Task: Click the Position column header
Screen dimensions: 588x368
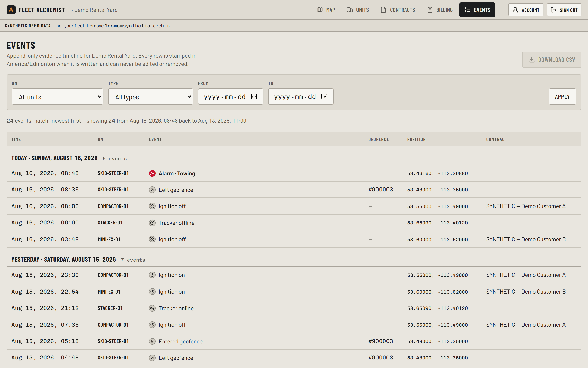Action: [x=416, y=139]
